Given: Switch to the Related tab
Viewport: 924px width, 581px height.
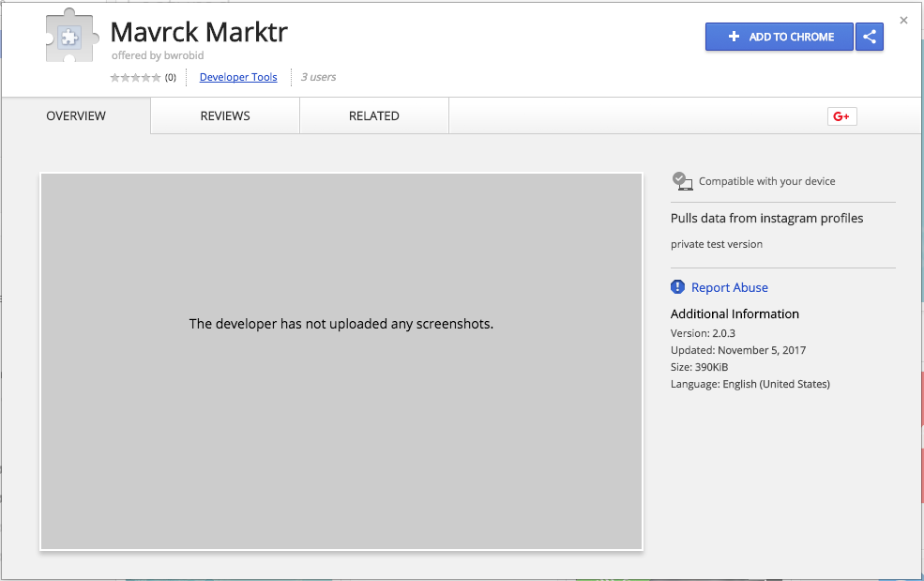Looking at the screenshot, I should pos(374,116).
